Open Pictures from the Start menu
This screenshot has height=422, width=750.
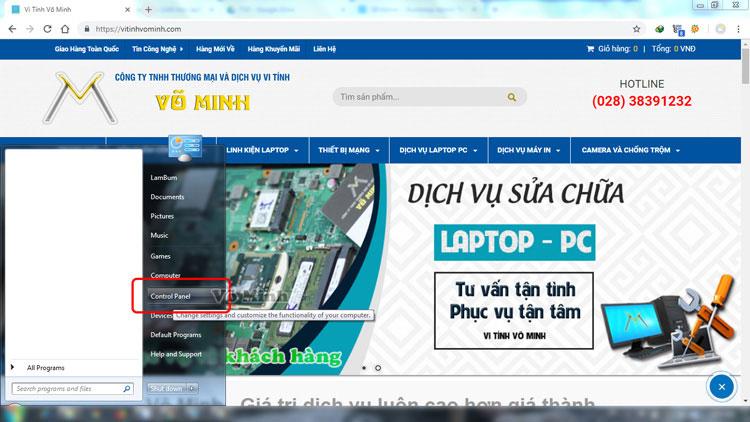point(162,216)
